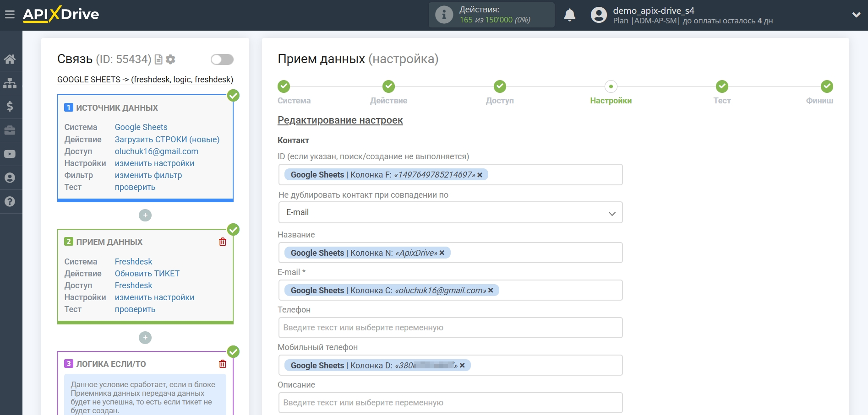Screen dimensions: 868x415
Task: Click the demo_apix-drive_s4 account name
Action: pos(654,11)
